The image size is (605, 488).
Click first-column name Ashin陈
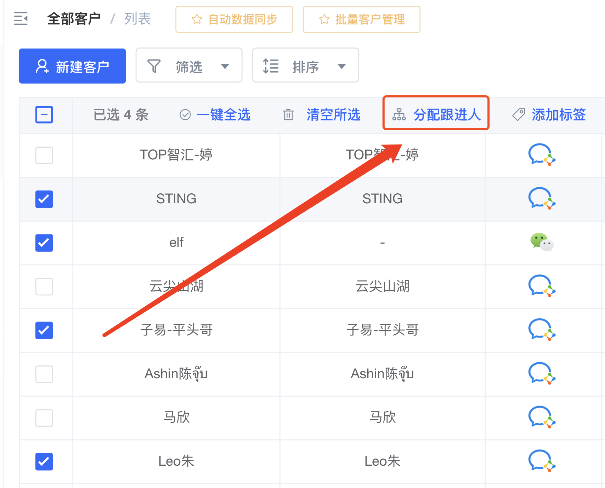tap(176, 373)
